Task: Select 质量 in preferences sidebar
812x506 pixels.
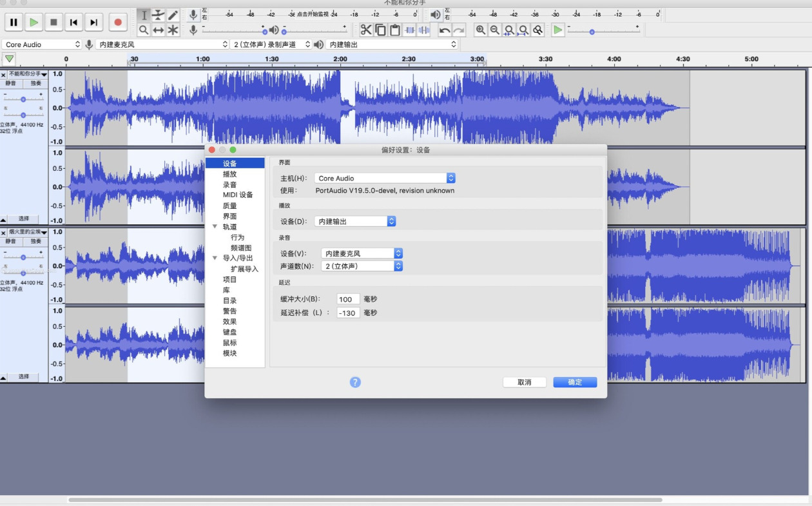Action: point(229,206)
